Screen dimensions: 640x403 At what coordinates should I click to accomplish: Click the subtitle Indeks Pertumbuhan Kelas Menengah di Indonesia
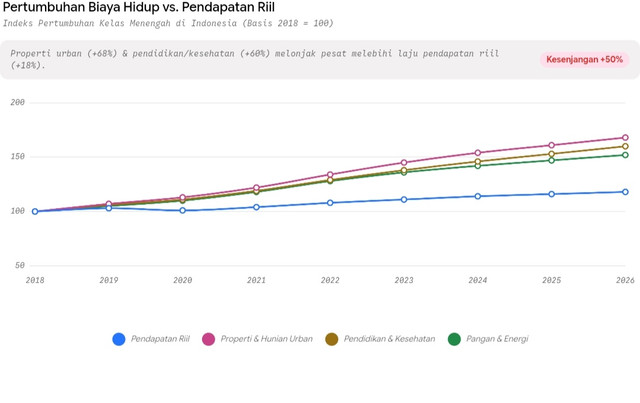tap(168, 23)
